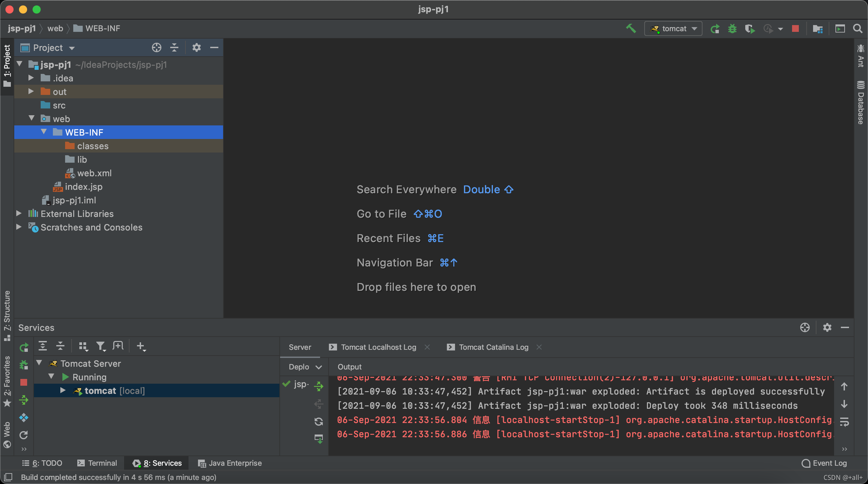Expand the External Libraries tree node

pyautogui.click(x=19, y=214)
